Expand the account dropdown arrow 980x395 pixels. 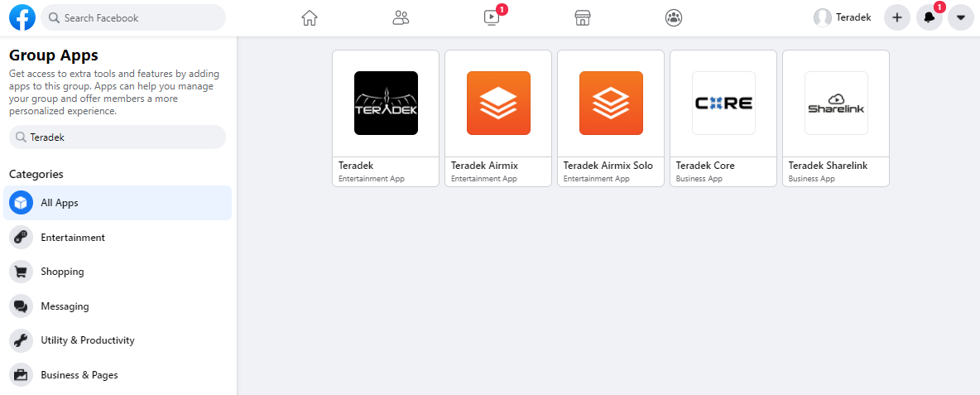tap(960, 17)
